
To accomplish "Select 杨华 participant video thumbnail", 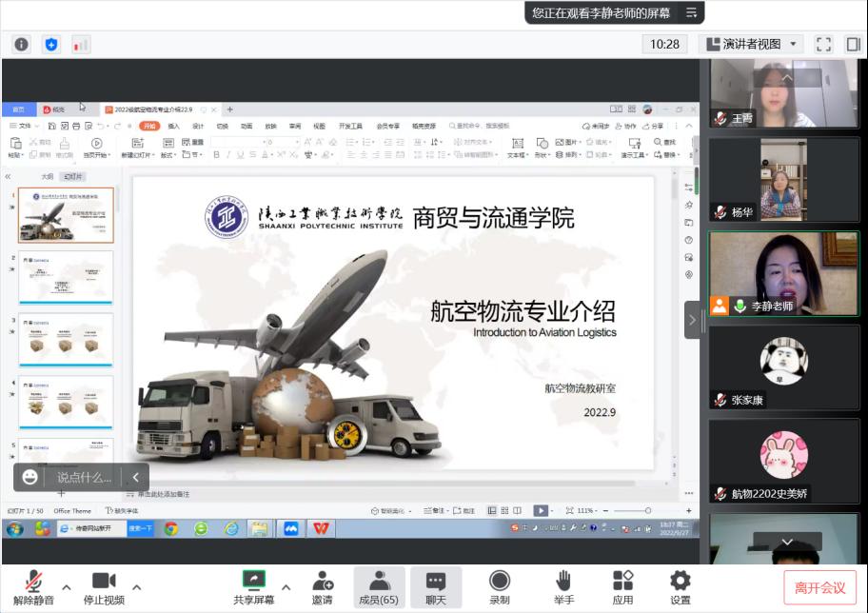I will tap(783, 180).
